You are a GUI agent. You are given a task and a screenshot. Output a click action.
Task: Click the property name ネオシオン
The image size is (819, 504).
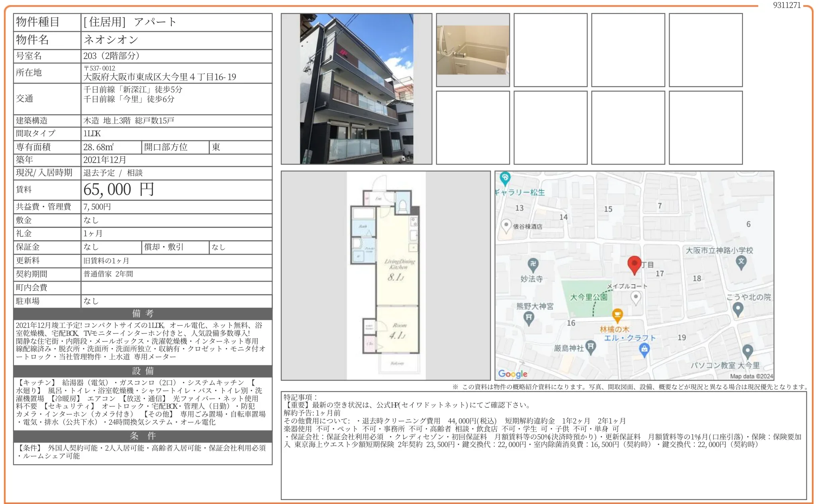(x=111, y=40)
